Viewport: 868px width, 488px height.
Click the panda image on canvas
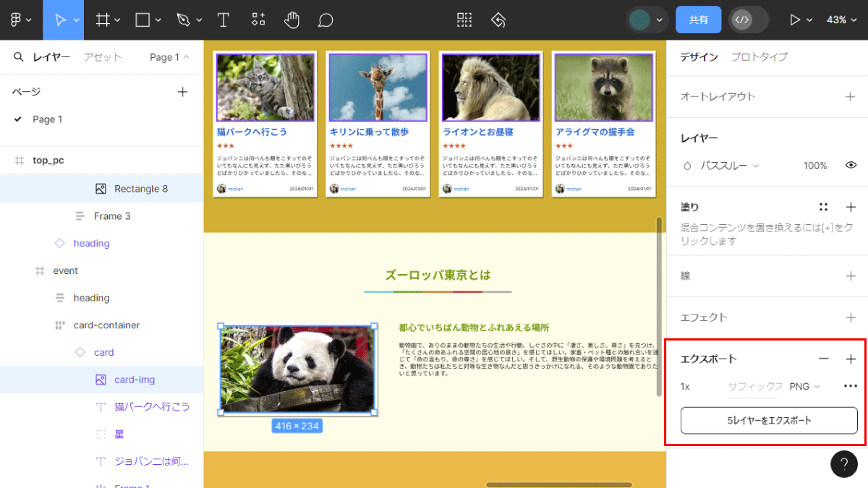297,369
